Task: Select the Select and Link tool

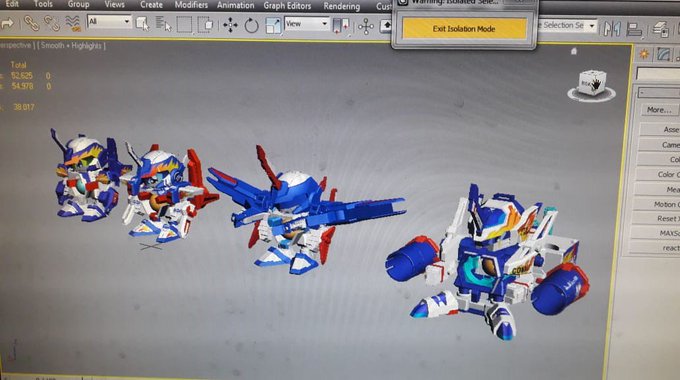Action: (31, 23)
